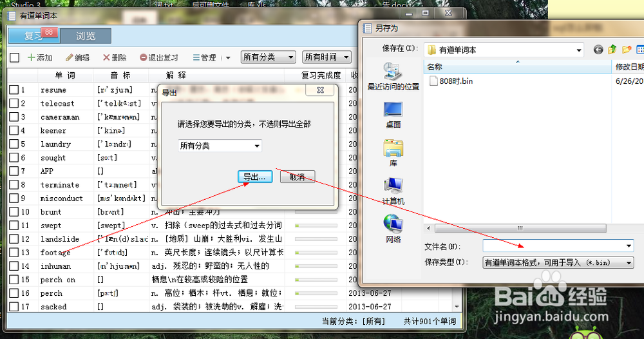Tick the checkbox beside word footage
The image size is (644, 339).
[x=14, y=253]
